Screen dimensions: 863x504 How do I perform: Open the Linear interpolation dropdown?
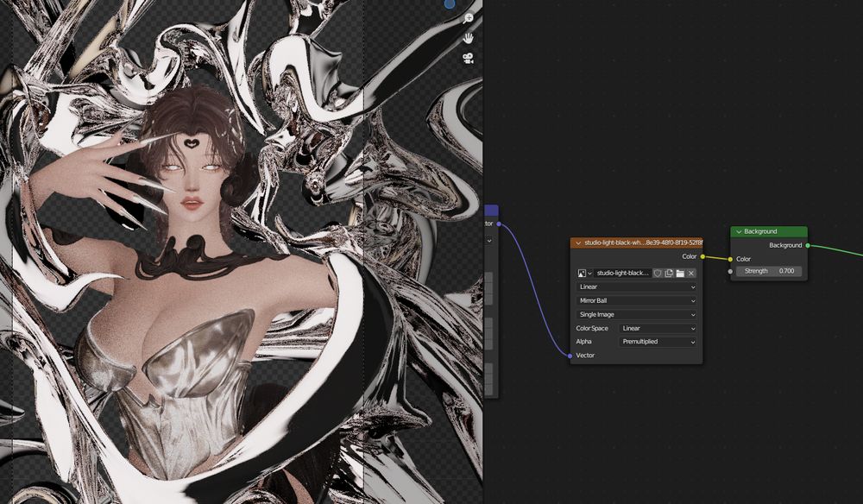click(637, 287)
